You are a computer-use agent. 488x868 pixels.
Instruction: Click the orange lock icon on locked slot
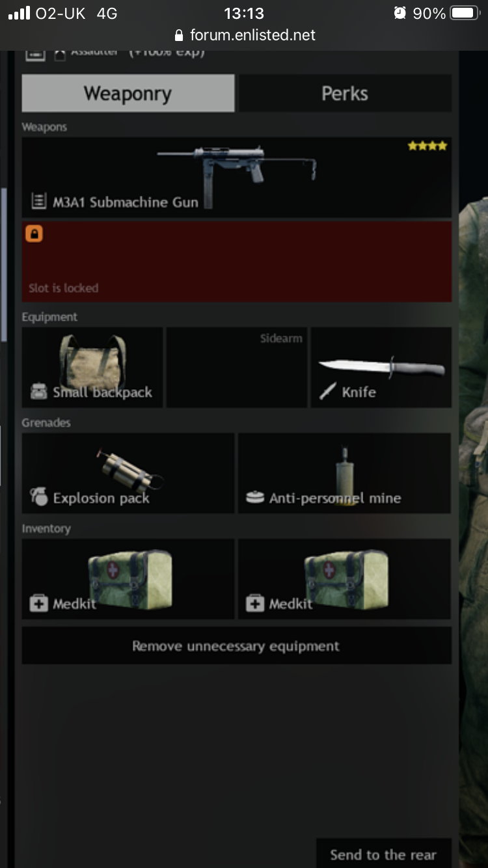(x=34, y=234)
